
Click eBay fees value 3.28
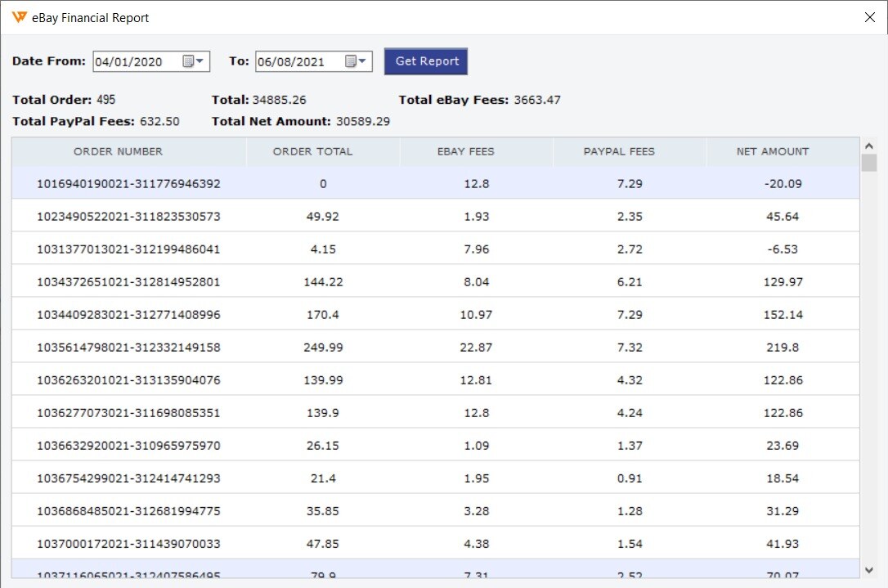476,511
